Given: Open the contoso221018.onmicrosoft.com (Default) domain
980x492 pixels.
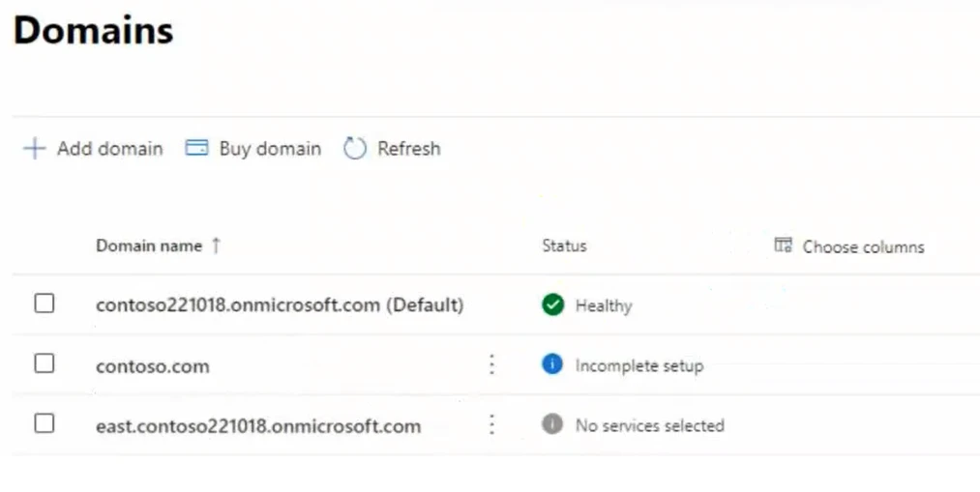Looking at the screenshot, I should pos(280,304).
